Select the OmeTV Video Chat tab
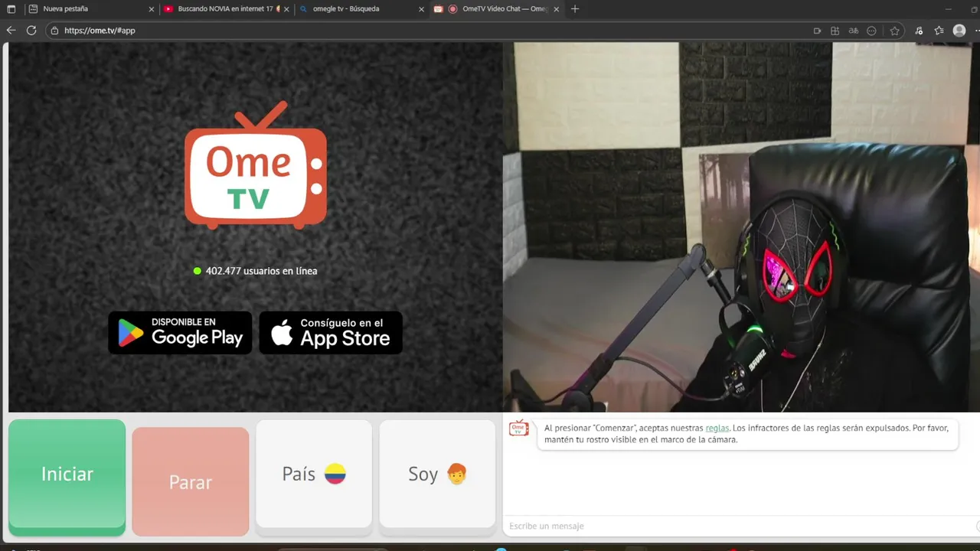The height and width of the screenshot is (551, 980). 498,9
